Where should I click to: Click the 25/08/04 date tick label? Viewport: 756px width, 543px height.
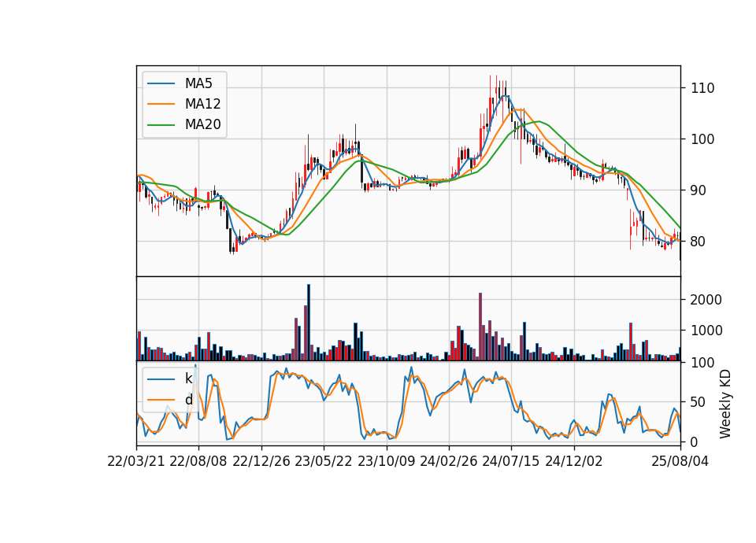(680, 461)
